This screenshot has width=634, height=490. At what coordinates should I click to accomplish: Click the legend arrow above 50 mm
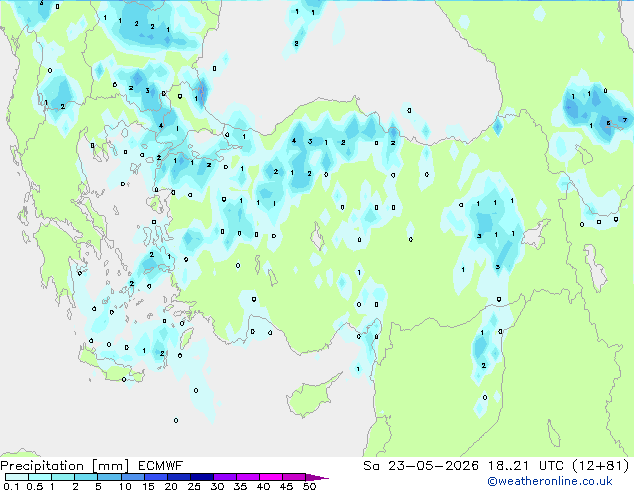317,478
